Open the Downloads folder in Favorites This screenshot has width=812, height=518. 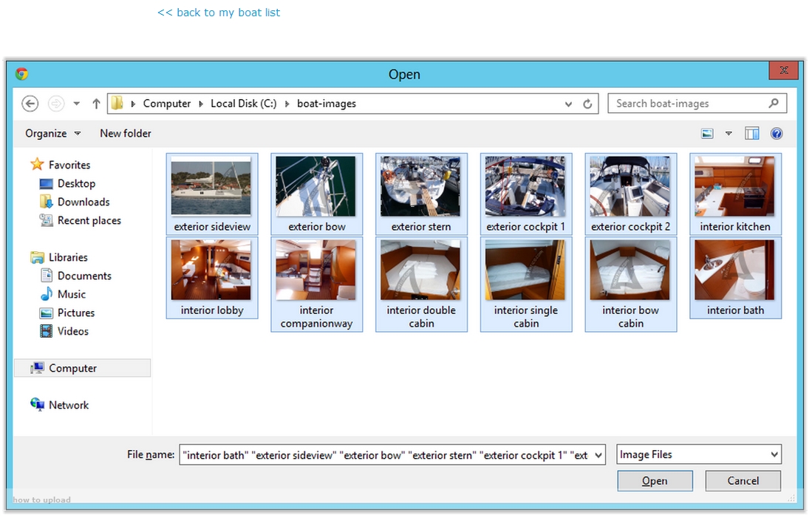(83, 202)
